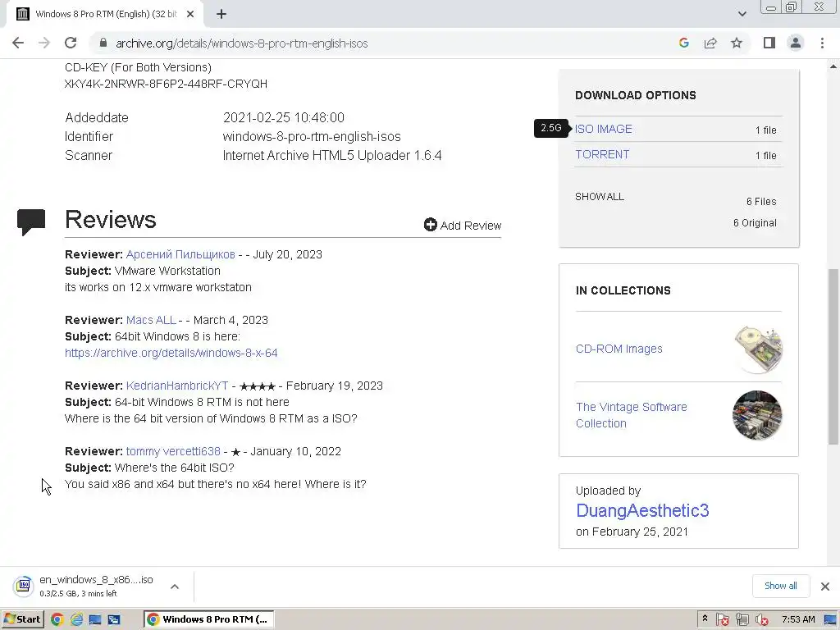Viewport: 840px width, 630px height.
Task: Click the 6 Files count
Action: (761, 202)
